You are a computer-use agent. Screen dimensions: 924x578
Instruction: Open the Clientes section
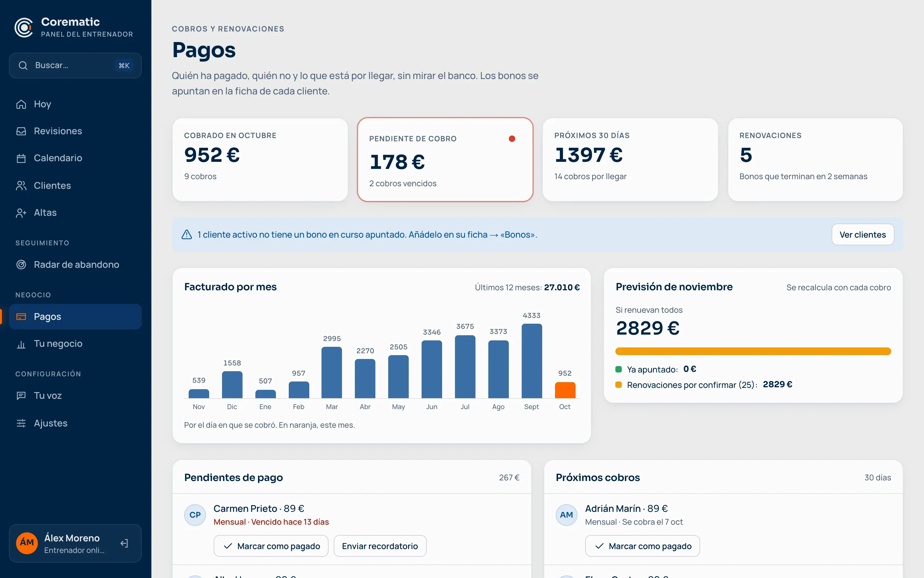(x=75, y=185)
